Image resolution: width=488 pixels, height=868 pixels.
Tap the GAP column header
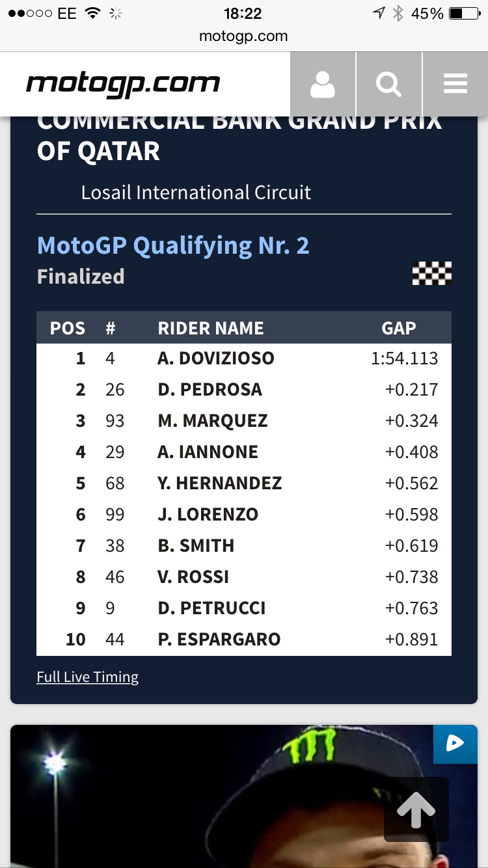click(398, 328)
